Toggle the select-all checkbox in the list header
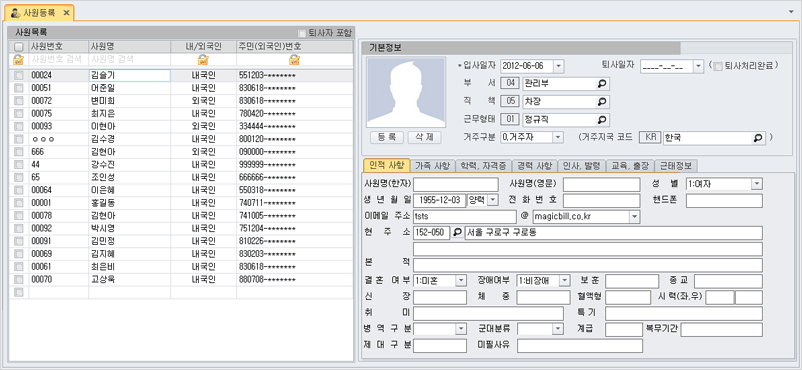The image size is (802, 370). pos(19,47)
